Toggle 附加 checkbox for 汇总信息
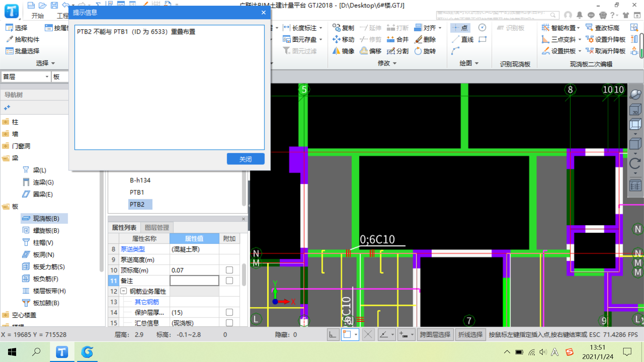This screenshot has height=362, width=644. point(229,323)
